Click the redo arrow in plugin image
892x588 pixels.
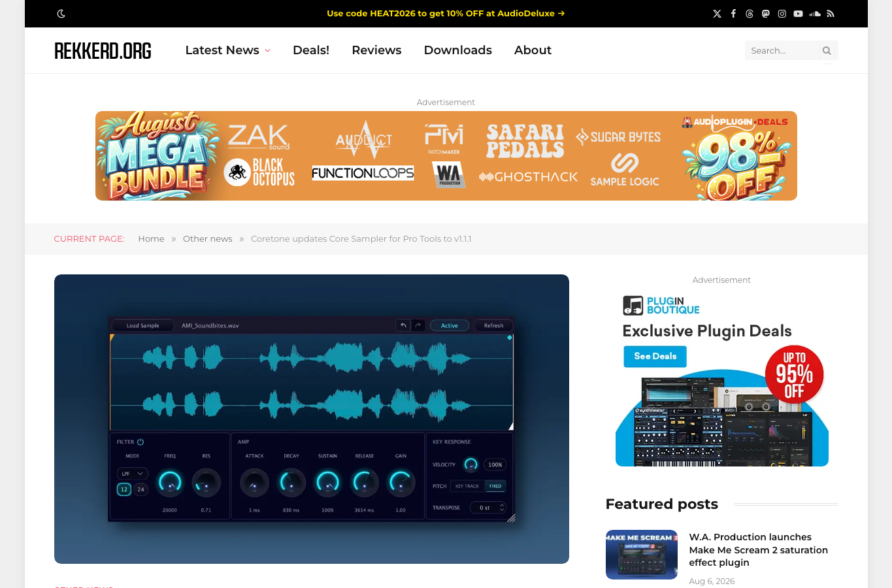418,325
